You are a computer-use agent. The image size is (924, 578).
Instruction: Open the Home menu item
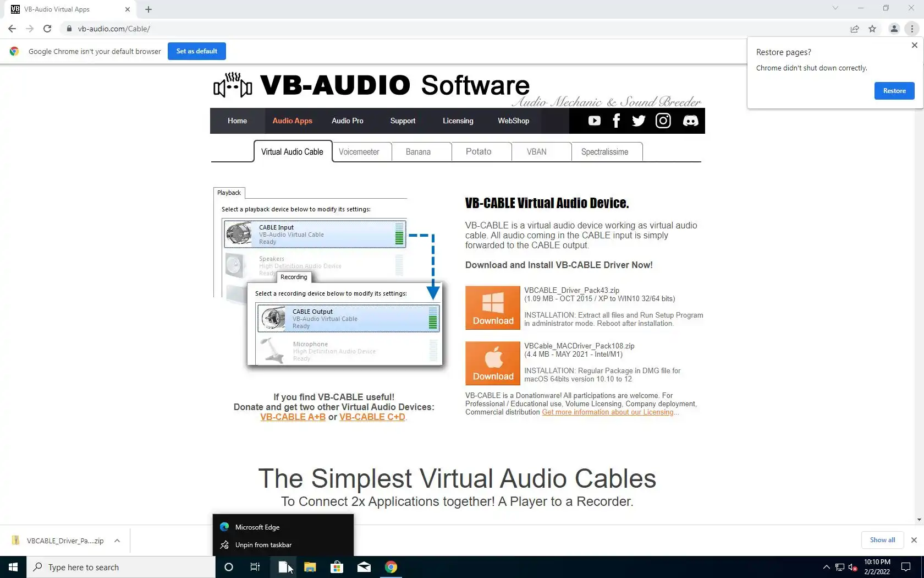coord(237,121)
